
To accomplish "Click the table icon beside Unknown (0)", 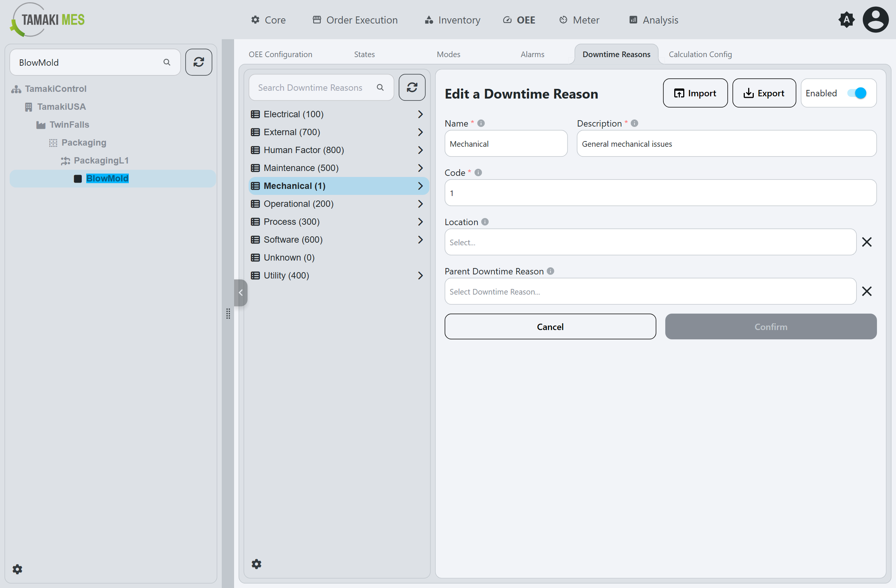I will (255, 258).
